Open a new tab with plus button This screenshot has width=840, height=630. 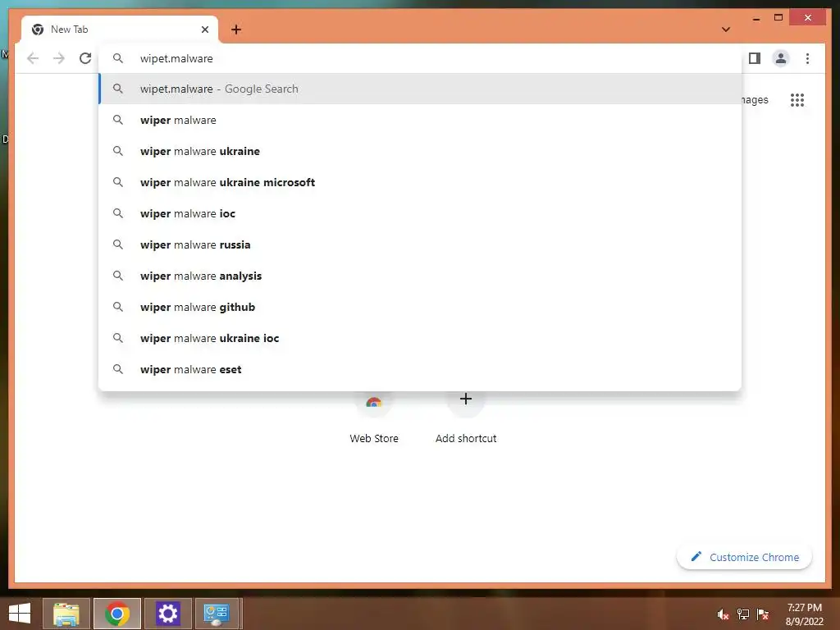[236, 30]
